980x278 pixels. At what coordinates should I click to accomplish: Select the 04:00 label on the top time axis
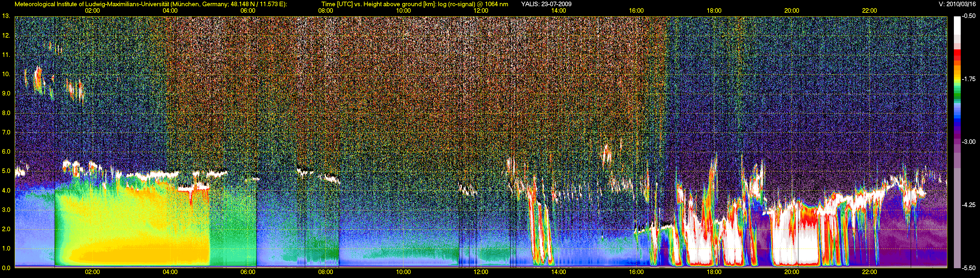170,11
